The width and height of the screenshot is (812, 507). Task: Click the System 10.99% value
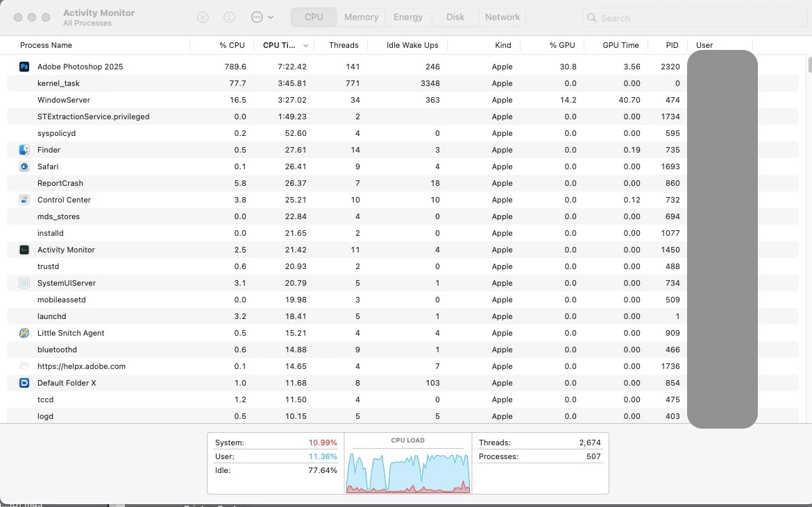323,443
